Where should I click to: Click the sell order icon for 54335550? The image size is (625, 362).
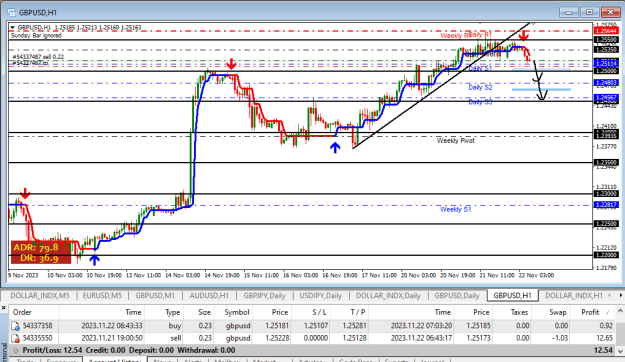point(15,338)
